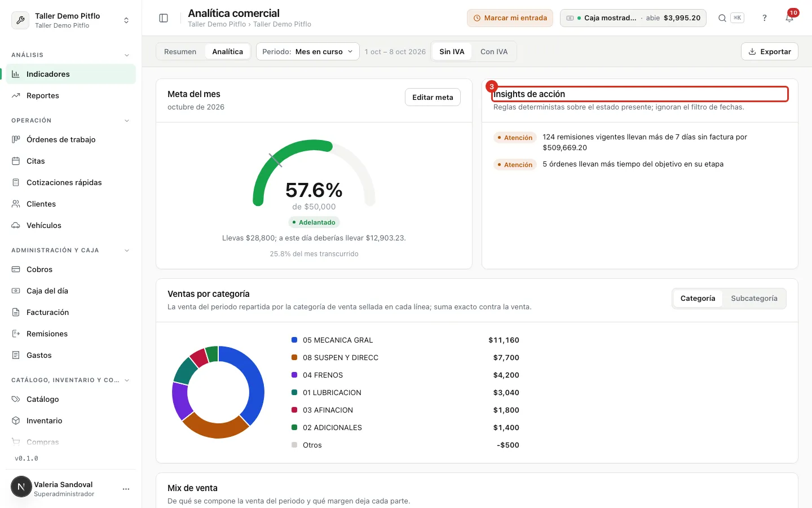
Task: Click the Exportar button
Action: [770, 51]
